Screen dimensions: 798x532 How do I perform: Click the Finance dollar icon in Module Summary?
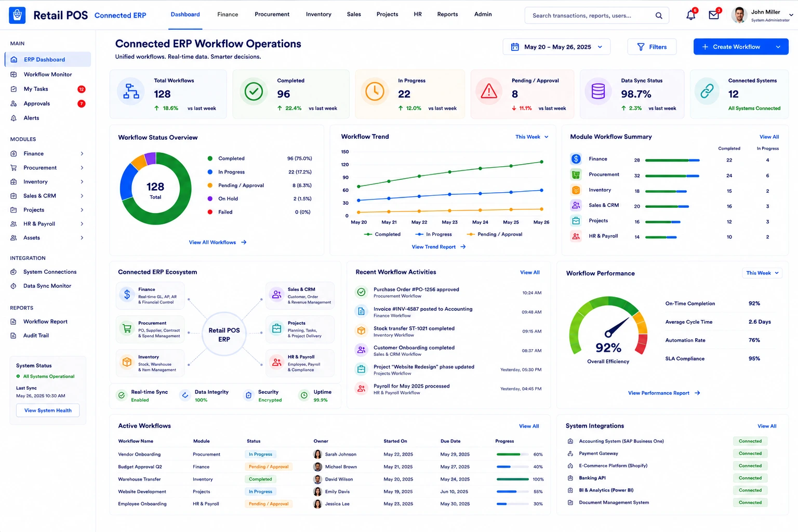tap(576, 159)
